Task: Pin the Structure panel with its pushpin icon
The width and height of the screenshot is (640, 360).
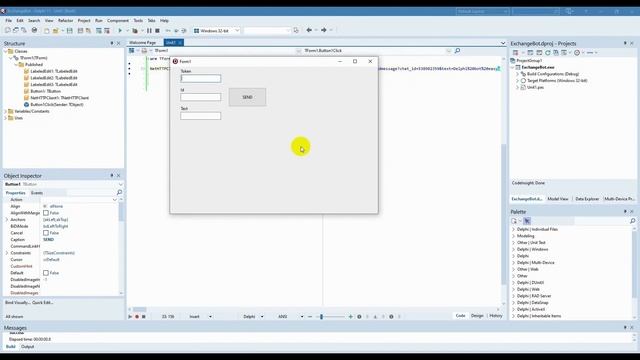Action: point(111,43)
